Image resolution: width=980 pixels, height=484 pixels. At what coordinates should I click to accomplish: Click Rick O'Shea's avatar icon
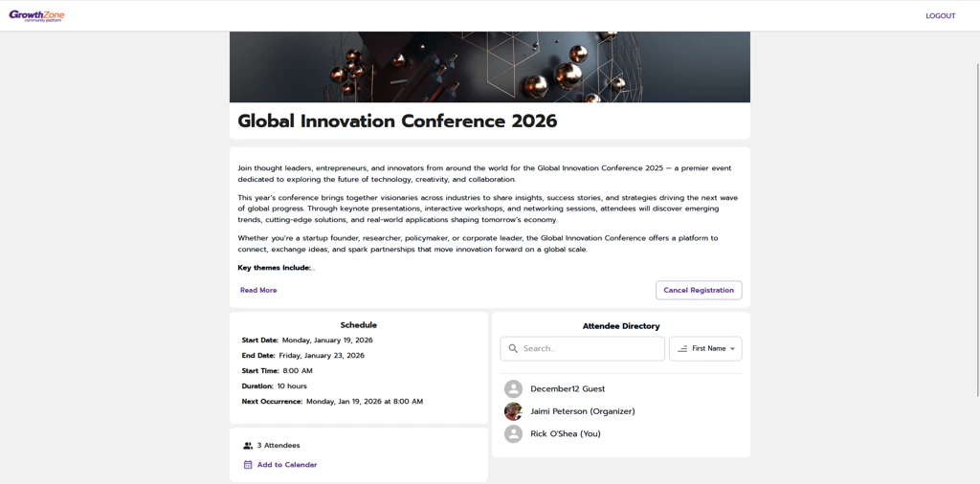514,434
